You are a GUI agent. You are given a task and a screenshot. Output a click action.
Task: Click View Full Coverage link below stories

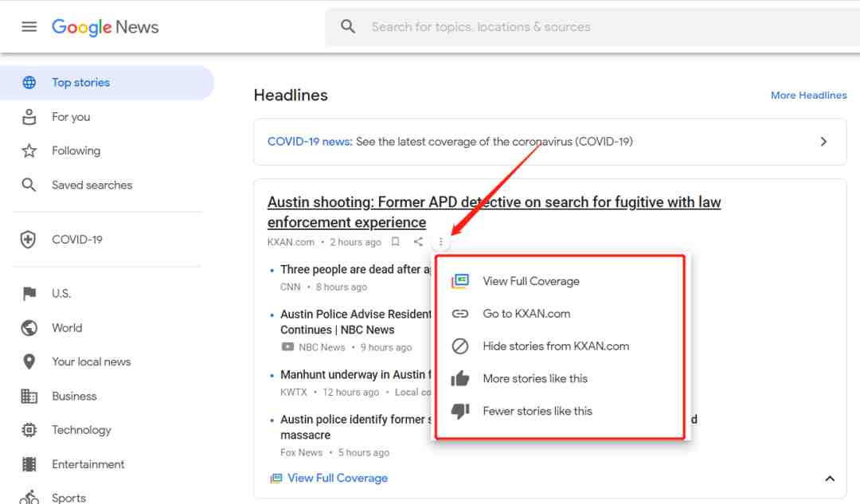coord(337,479)
